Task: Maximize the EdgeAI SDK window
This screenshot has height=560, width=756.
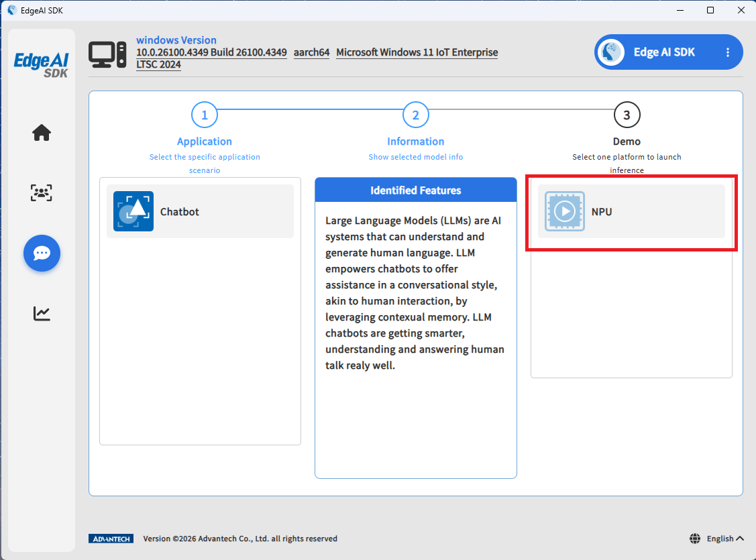Action: (x=710, y=10)
